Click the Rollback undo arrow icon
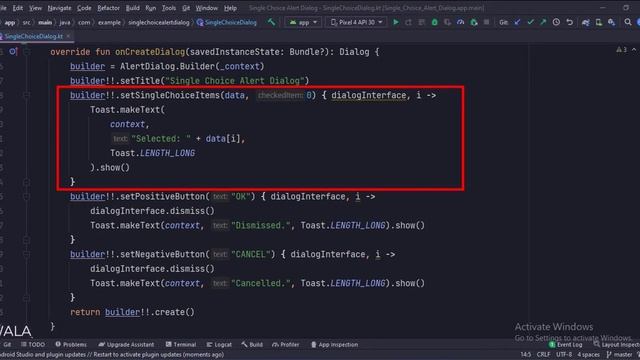Screen dimensions: 640x360 570,22
